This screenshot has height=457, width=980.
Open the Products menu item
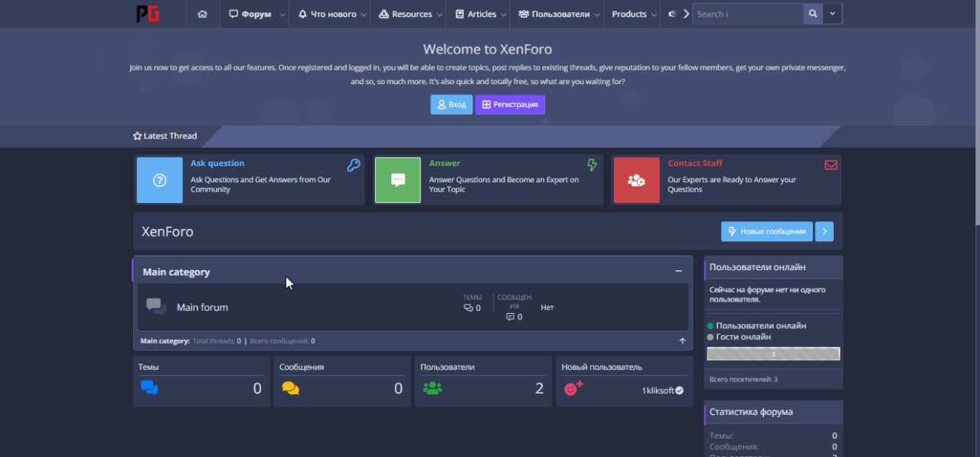click(x=629, y=14)
